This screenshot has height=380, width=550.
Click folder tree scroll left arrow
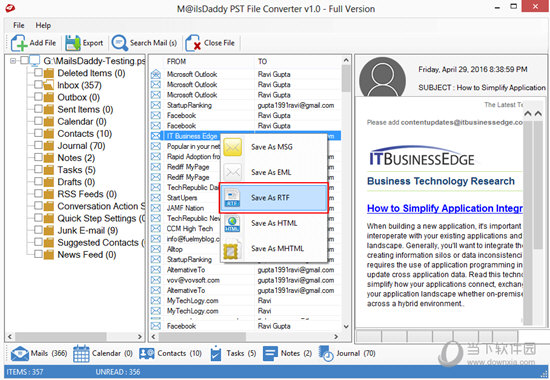[x=10, y=337]
